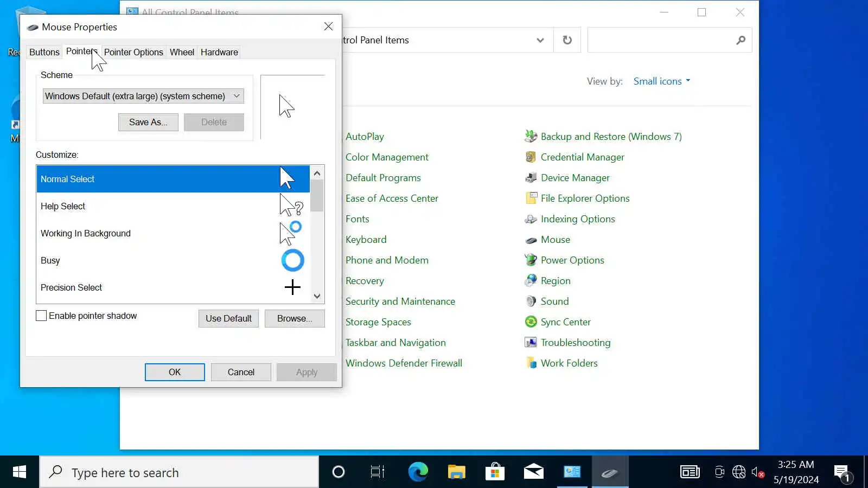
Task: Click the Sound speaker icon in Control Panel
Action: pyautogui.click(x=531, y=301)
